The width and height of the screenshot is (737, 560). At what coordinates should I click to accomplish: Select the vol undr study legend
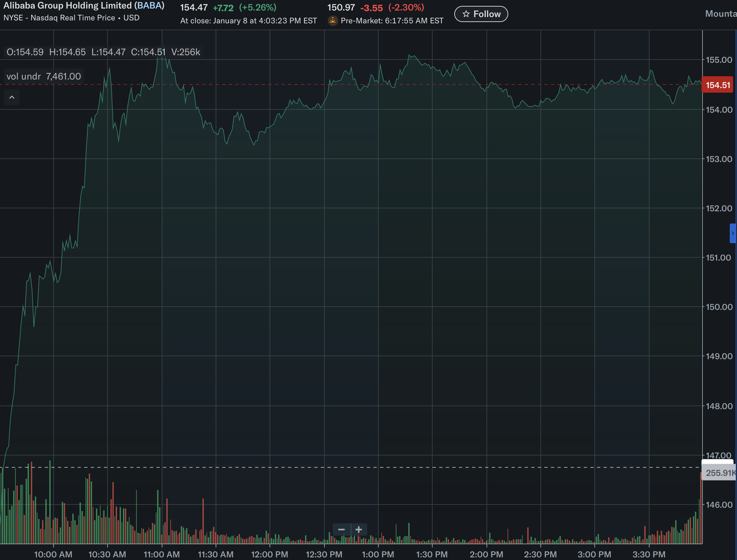pos(43,76)
